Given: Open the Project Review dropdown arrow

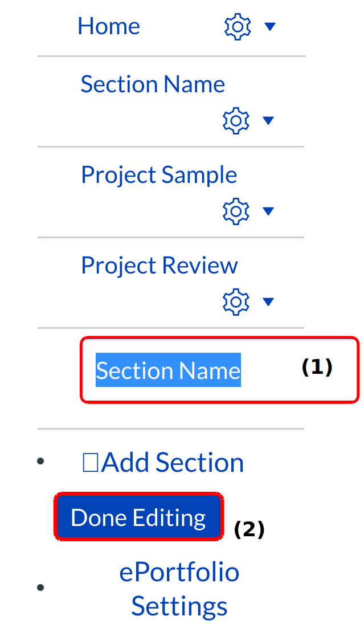Looking at the screenshot, I should tap(268, 302).
